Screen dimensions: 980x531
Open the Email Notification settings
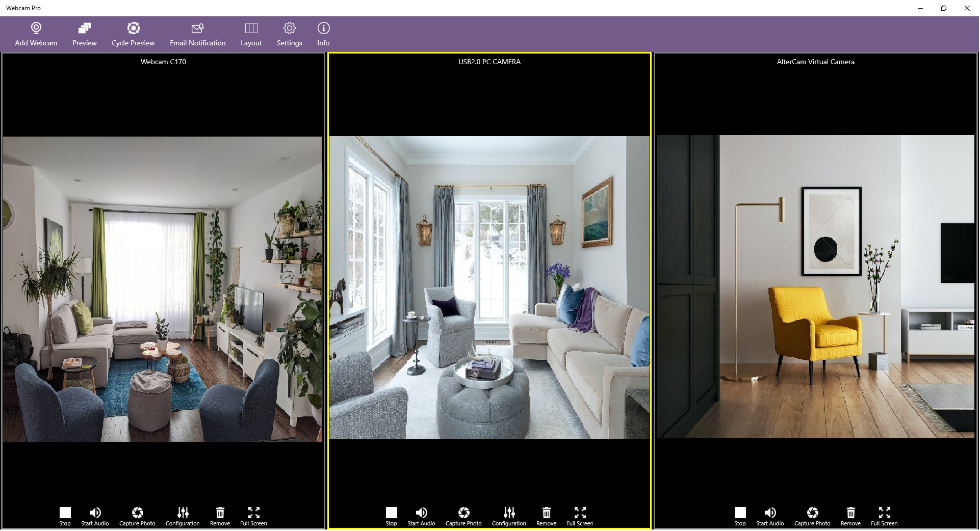(x=197, y=34)
